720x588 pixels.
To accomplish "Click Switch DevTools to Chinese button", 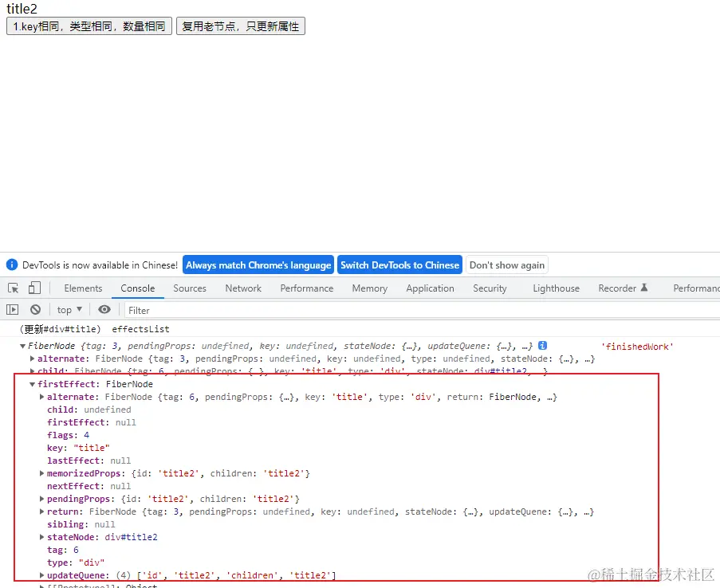I will (x=399, y=265).
